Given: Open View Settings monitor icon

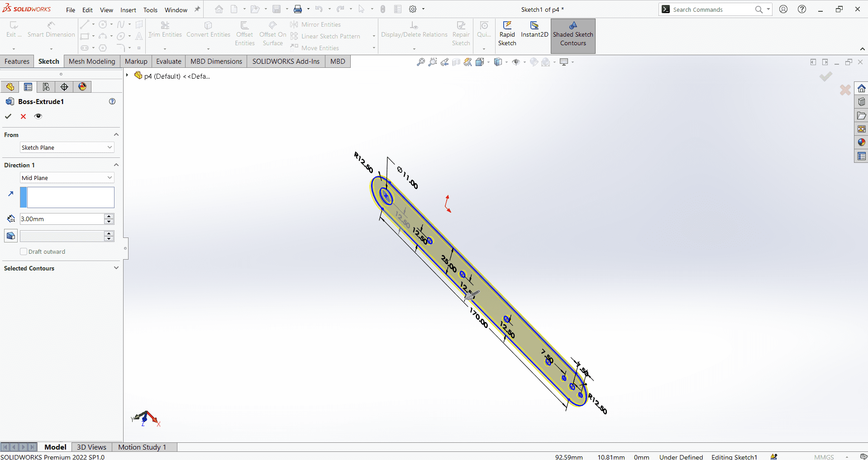Looking at the screenshot, I should pos(564,62).
